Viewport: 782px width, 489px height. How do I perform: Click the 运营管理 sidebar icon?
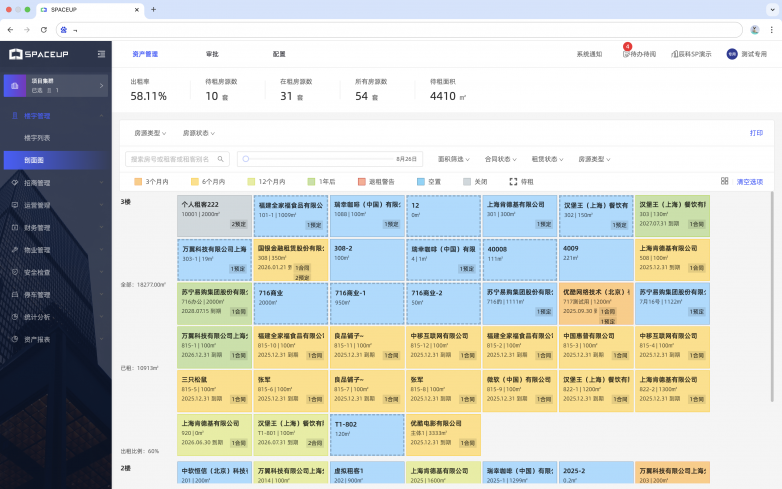(x=15, y=205)
